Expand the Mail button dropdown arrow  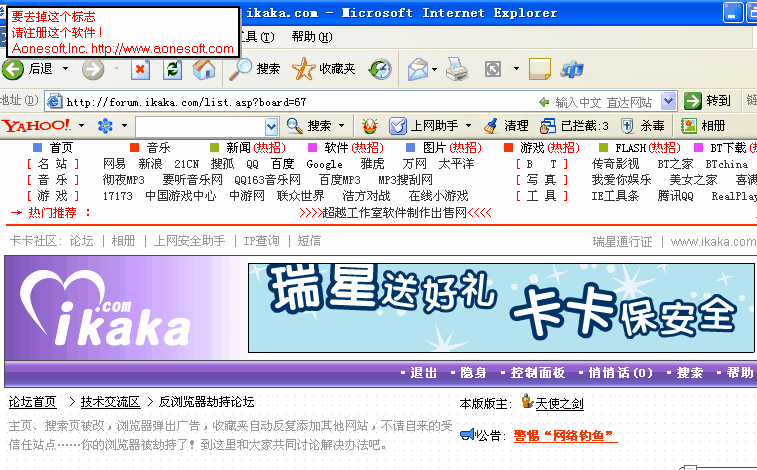tap(434, 69)
